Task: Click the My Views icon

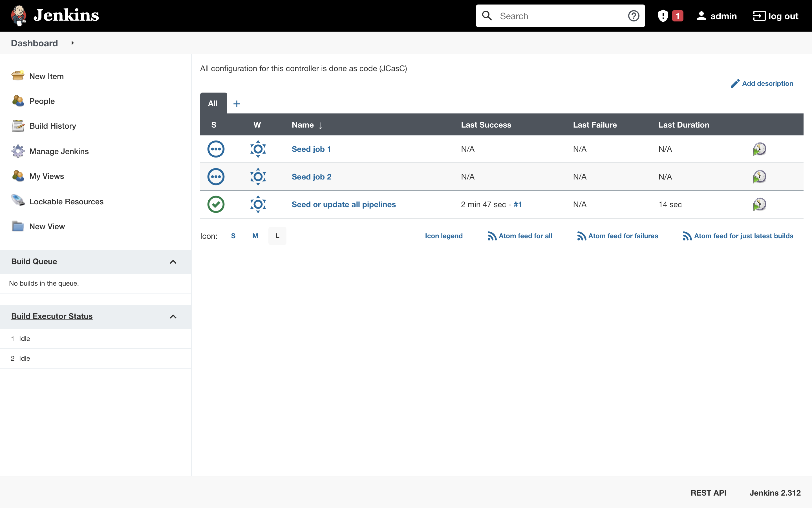Action: [18, 176]
